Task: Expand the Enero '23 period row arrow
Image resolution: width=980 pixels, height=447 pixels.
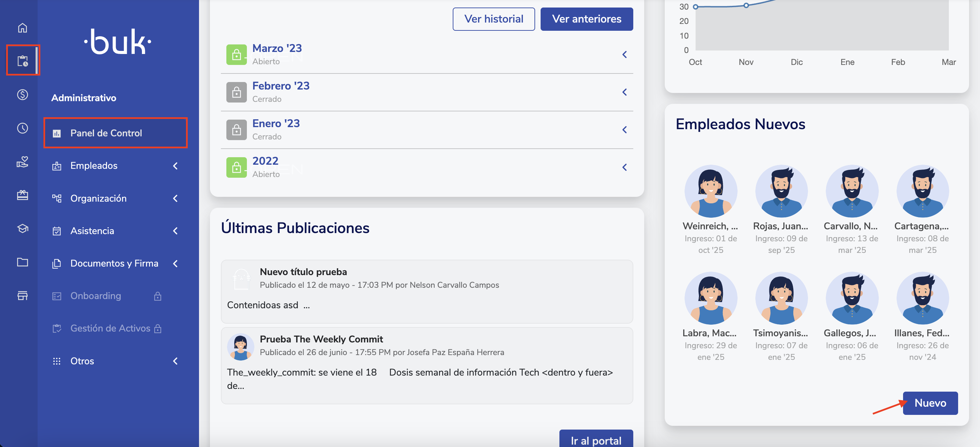Action: [x=624, y=130]
